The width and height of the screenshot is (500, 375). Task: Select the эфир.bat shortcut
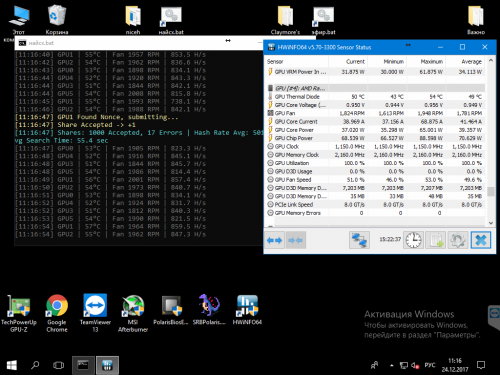pos(323,19)
